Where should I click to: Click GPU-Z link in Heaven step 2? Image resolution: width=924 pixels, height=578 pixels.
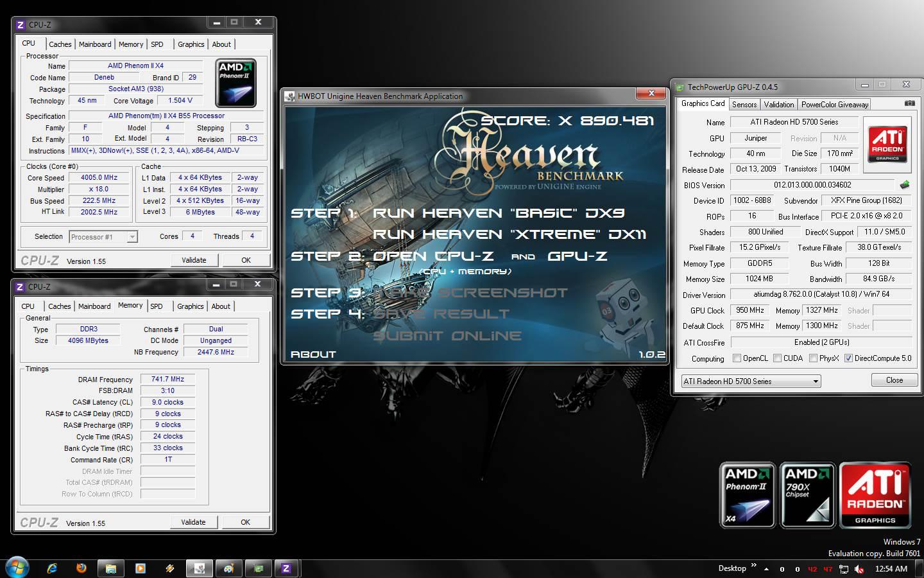577,256
